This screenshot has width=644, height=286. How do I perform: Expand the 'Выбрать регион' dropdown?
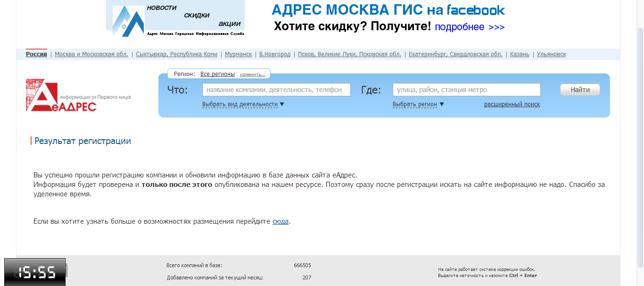(418, 104)
